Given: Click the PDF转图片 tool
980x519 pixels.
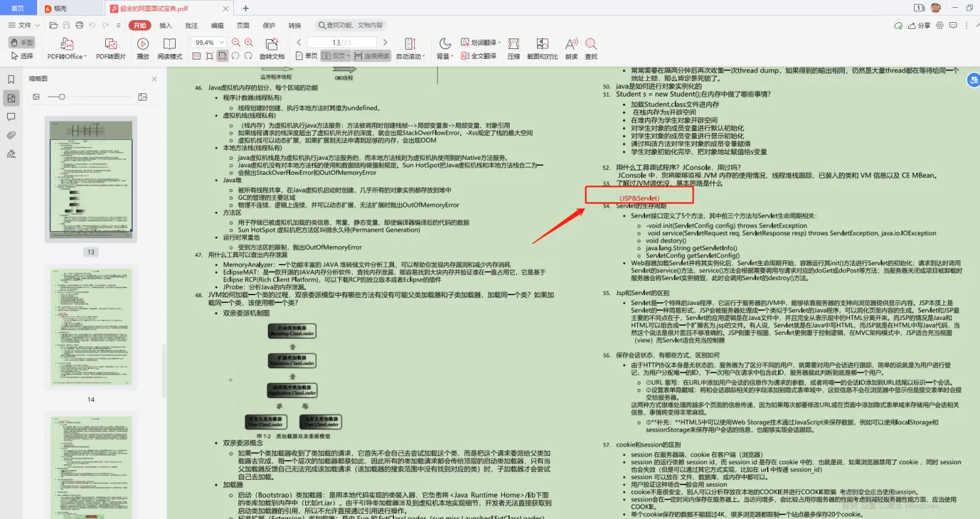Looking at the screenshot, I should (110, 49).
